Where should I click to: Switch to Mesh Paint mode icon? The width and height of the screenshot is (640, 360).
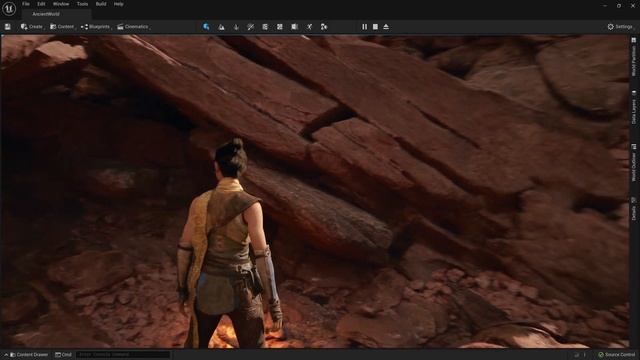click(251, 27)
